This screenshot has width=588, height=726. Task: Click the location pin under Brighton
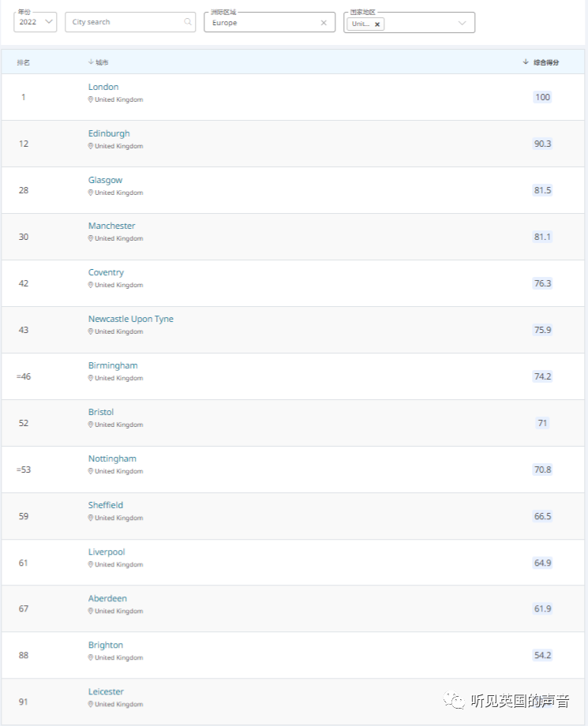(91, 657)
